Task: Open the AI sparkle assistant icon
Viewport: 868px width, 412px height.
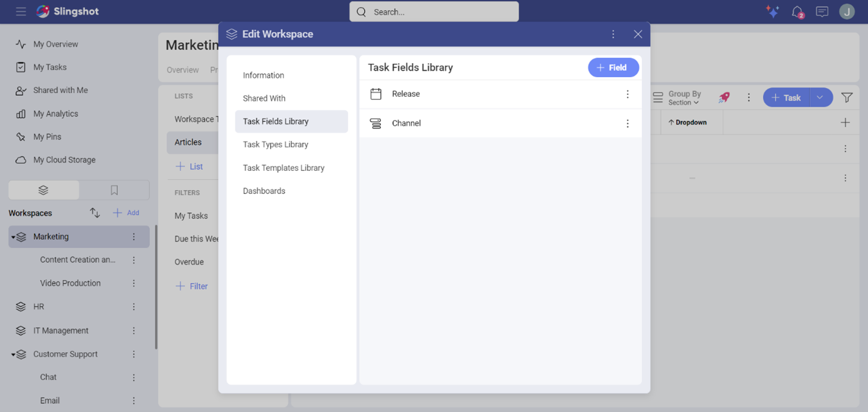Action: (x=772, y=12)
